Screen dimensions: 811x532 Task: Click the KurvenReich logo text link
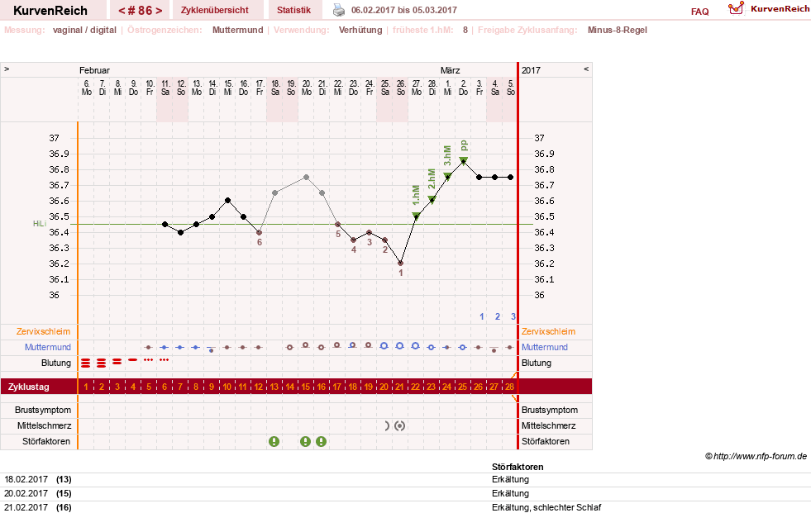click(780, 9)
